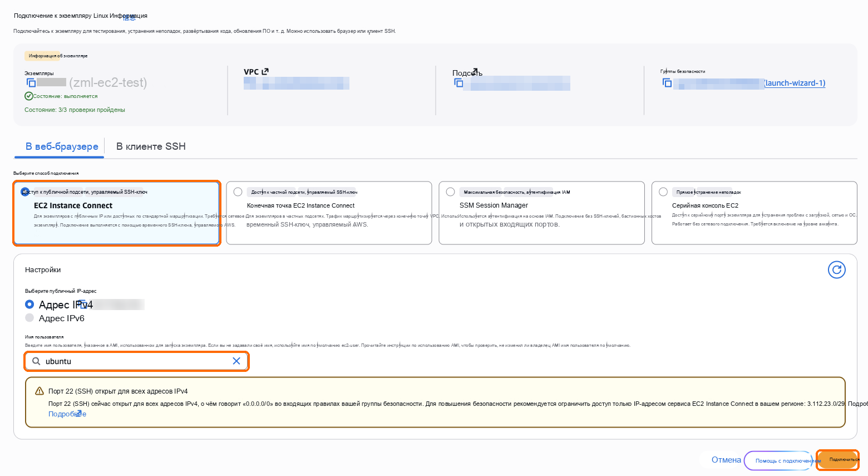Click the Состояние: выполняется status text

(65, 96)
